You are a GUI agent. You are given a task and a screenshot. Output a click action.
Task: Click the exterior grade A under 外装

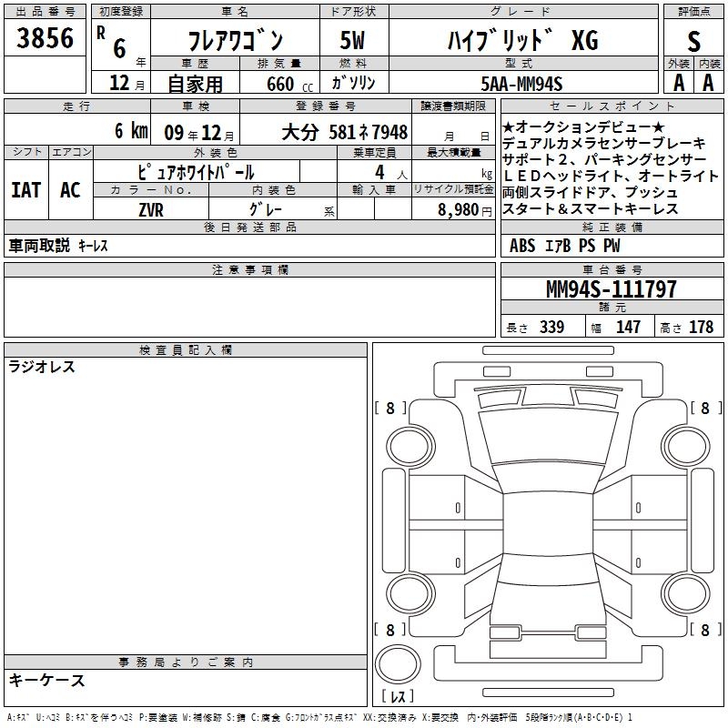pos(678,82)
